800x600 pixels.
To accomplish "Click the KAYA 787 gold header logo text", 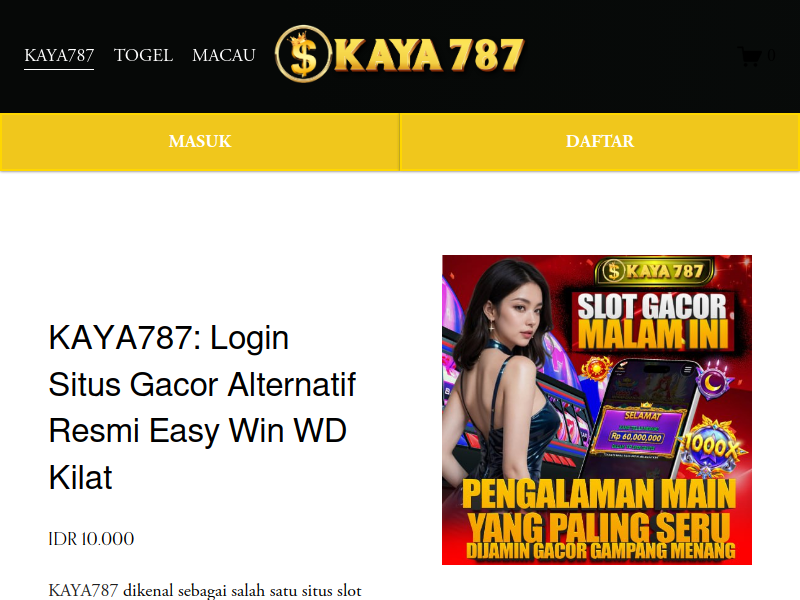I will tap(430, 55).
